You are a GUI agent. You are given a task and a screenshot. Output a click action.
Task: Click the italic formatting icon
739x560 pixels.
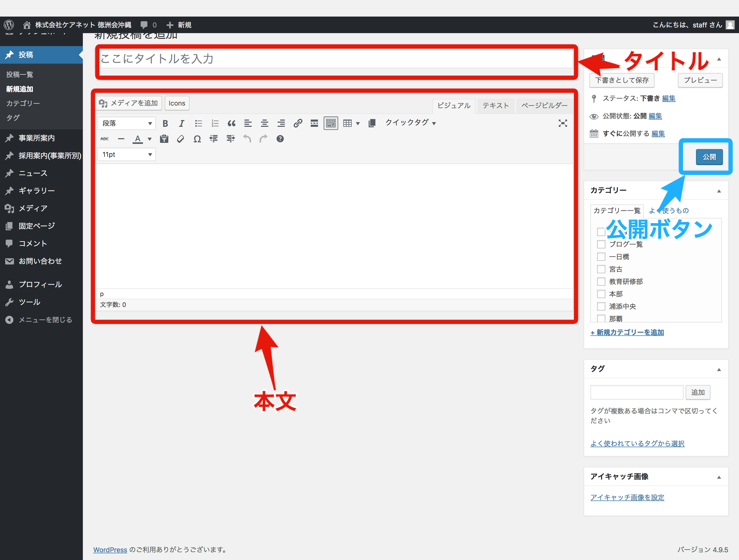(182, 123)
